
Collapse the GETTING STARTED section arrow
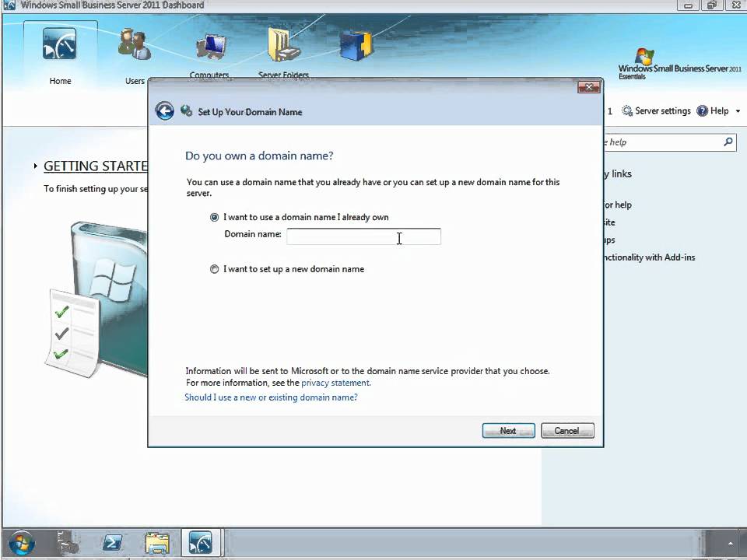35,166
